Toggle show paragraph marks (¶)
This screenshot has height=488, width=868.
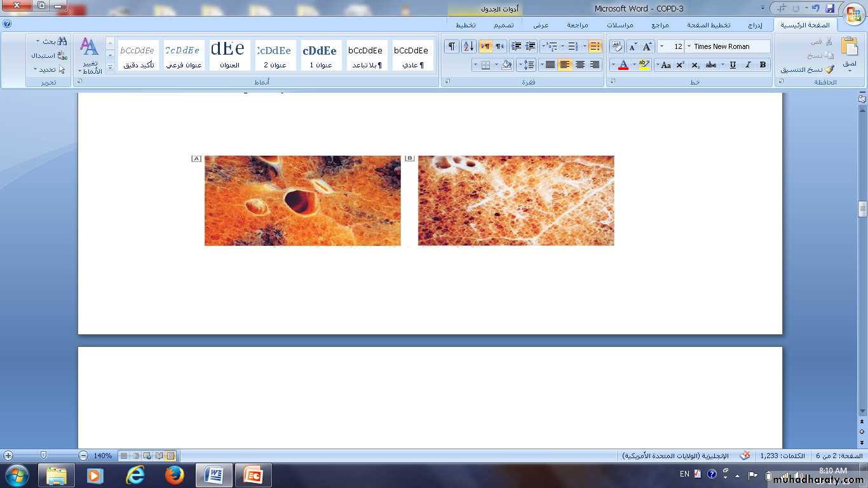(451, 46)
